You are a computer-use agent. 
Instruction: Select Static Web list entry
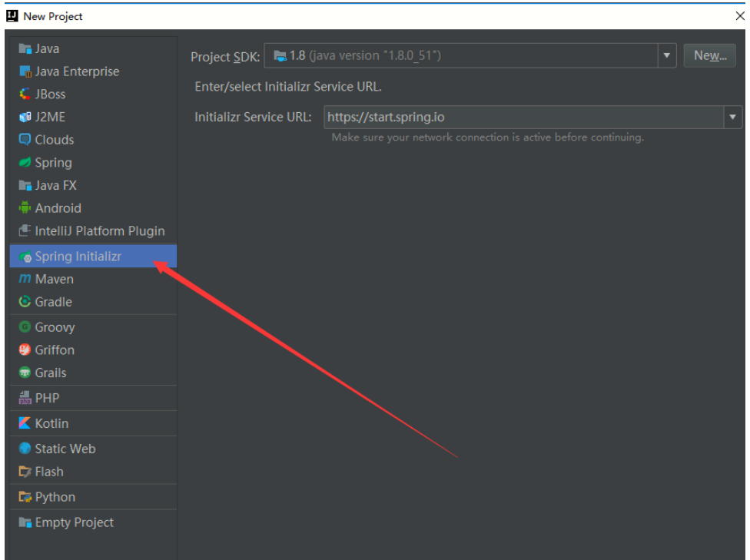(65, 449)
